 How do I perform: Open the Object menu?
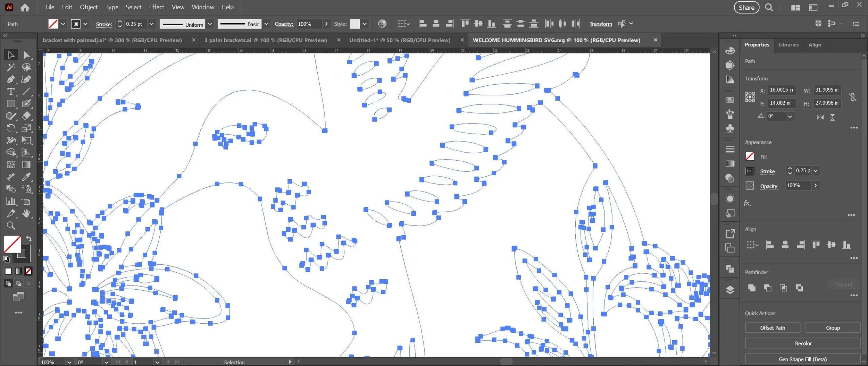[89, 7]
